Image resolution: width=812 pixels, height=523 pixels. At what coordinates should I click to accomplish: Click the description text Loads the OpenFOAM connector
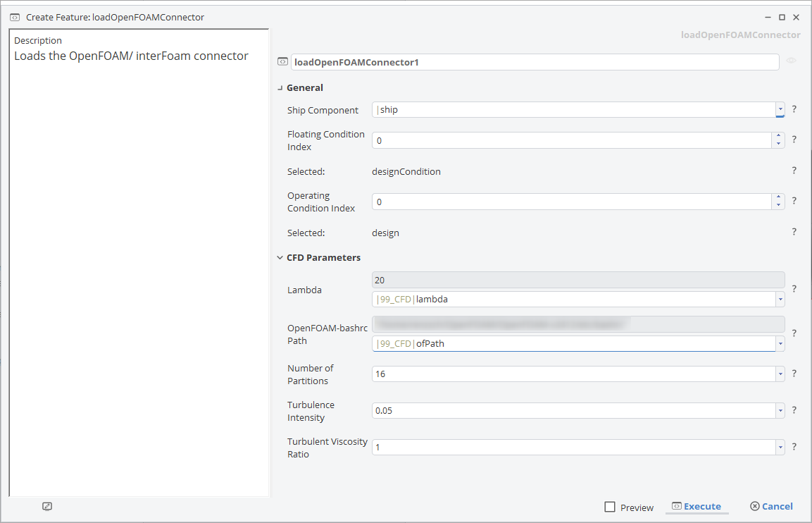[131, 56]
